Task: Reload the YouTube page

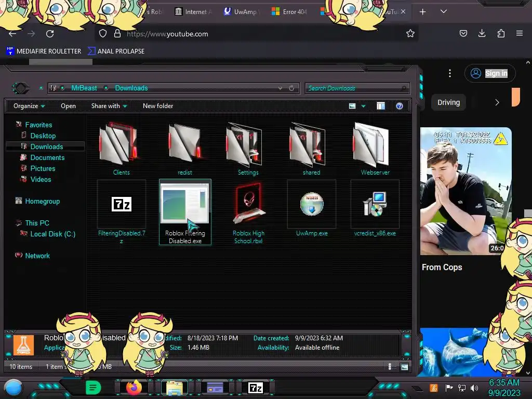Action: 50,34
